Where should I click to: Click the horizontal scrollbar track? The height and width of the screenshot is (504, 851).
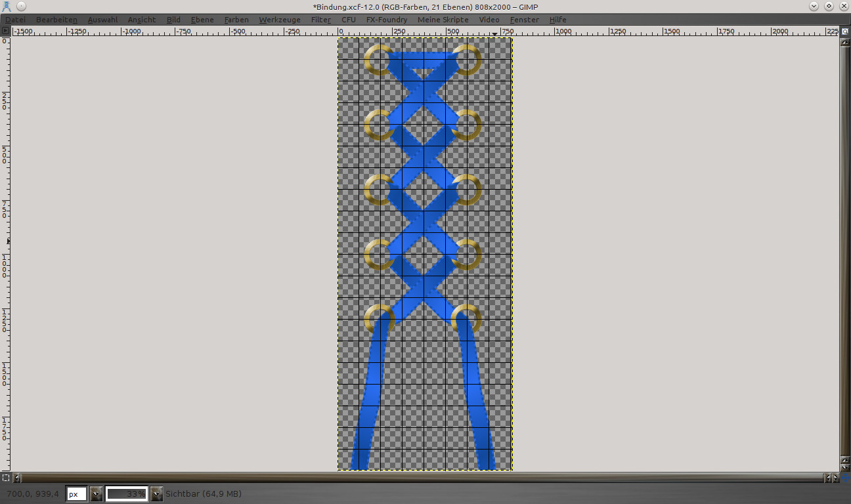click(423, 478)
